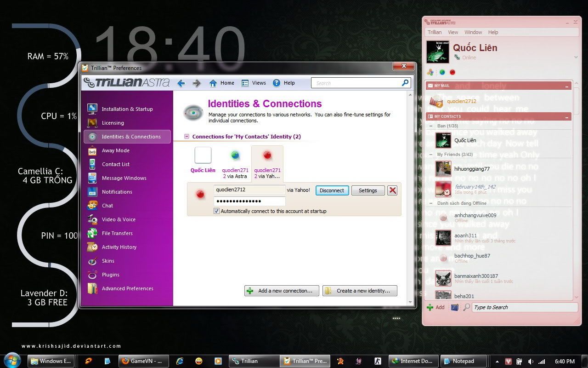The width and height of the screenshot is (588, 368).
Task: Toggle automatically connect at startup checkbox
Action: click(217, 211)
